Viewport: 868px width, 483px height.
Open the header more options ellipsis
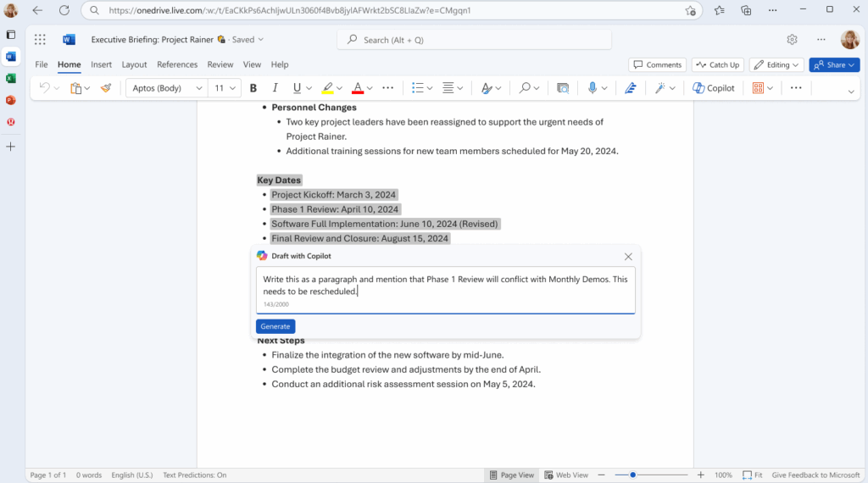821,39
